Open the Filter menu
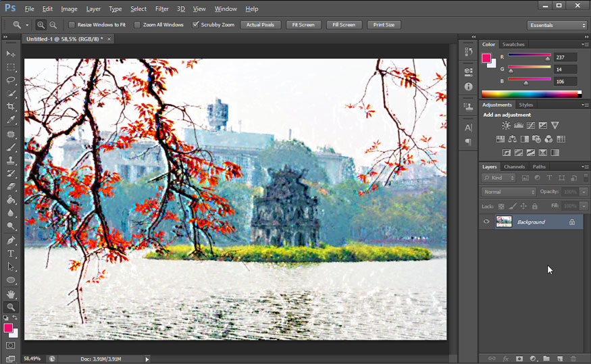The width and height of the screenshot is (591, 364). [162, 9]
